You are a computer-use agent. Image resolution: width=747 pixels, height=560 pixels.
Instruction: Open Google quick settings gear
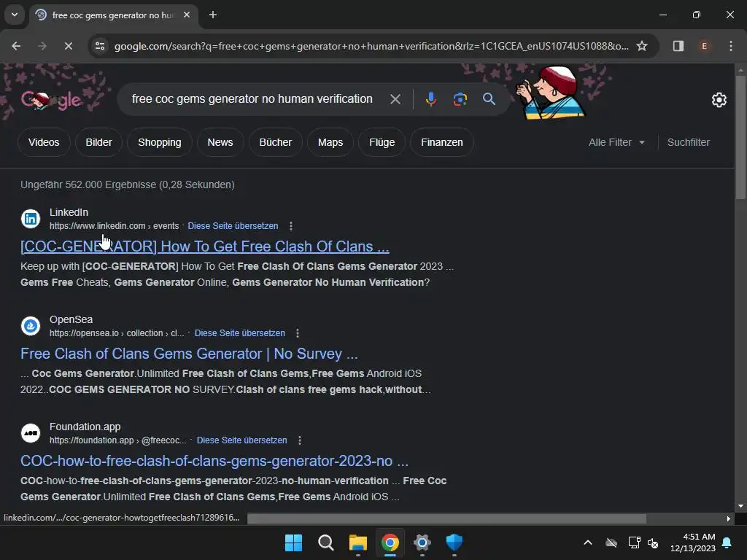pyautogui.click(x=719, y=100)
